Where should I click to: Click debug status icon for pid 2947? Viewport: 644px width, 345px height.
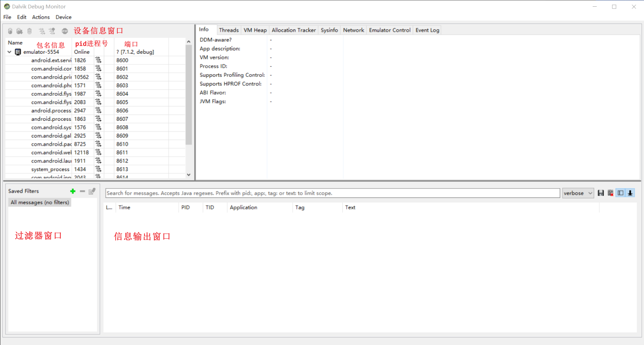(98, 110)
